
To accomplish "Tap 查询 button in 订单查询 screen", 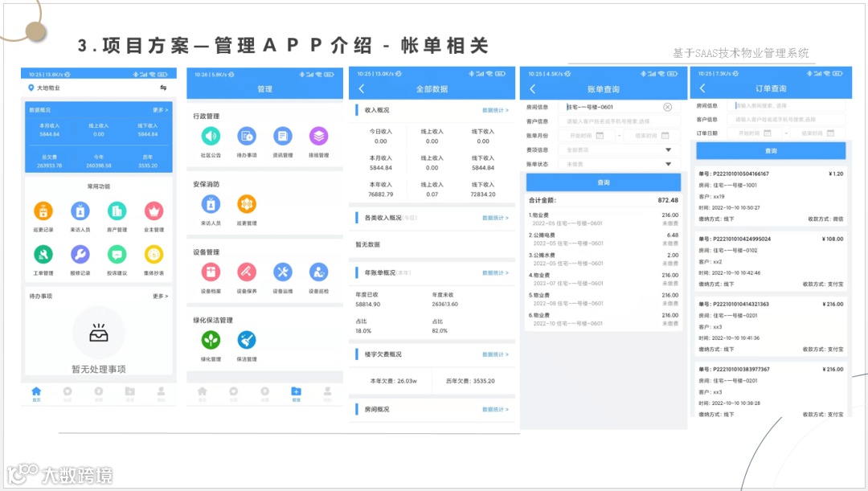I will click(x=771, y=150).
